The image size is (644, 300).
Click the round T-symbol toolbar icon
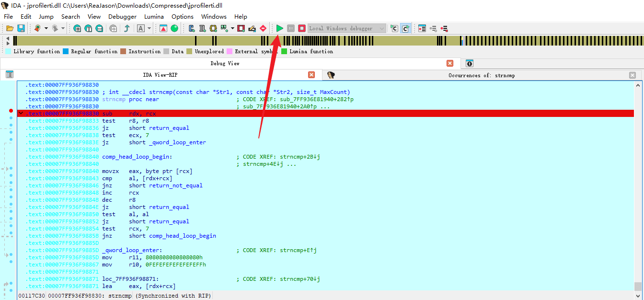88,28
